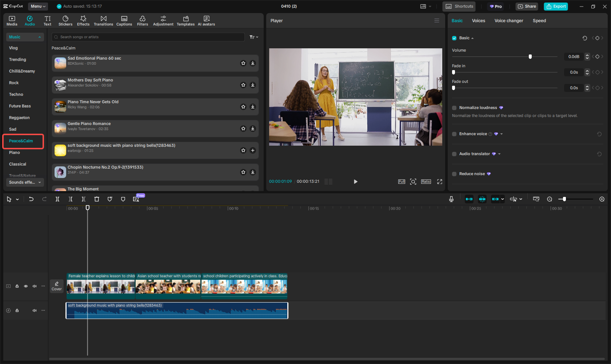Open the Menu dropdown
611x364 pixels.
click(x=38, y=6)
